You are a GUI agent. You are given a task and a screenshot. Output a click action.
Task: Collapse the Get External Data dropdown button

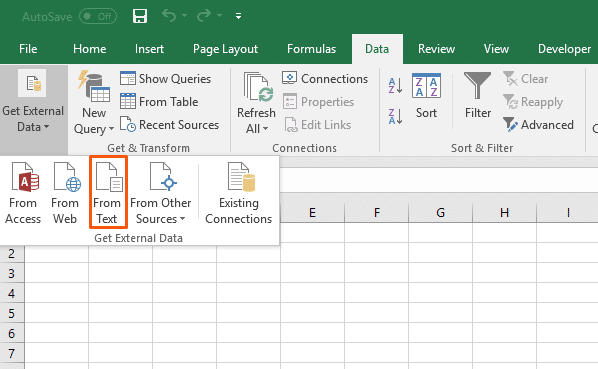click(x=34, y=109)
